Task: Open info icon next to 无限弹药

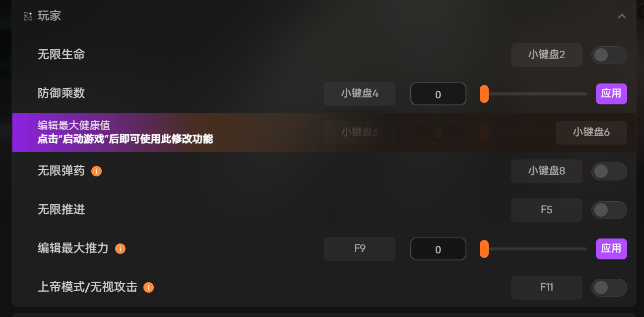Action: click(x=97, y=171)
